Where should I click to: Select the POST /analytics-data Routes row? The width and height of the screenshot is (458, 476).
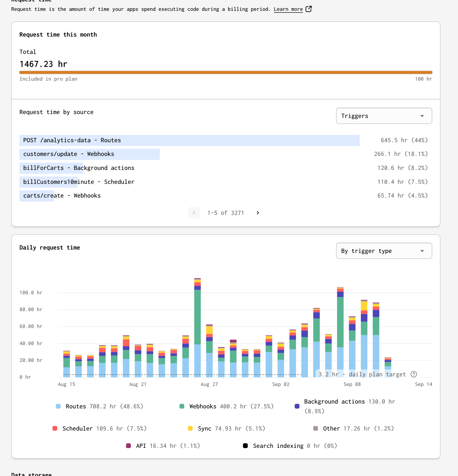189,140
